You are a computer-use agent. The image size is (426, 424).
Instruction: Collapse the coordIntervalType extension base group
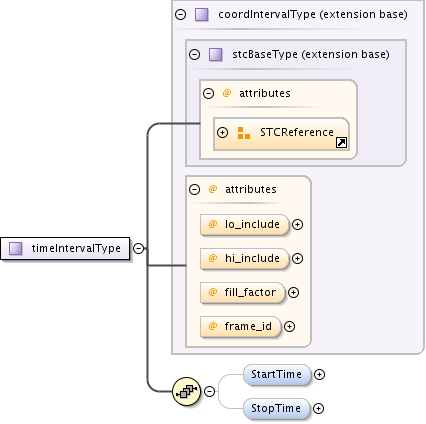[181, 14]
